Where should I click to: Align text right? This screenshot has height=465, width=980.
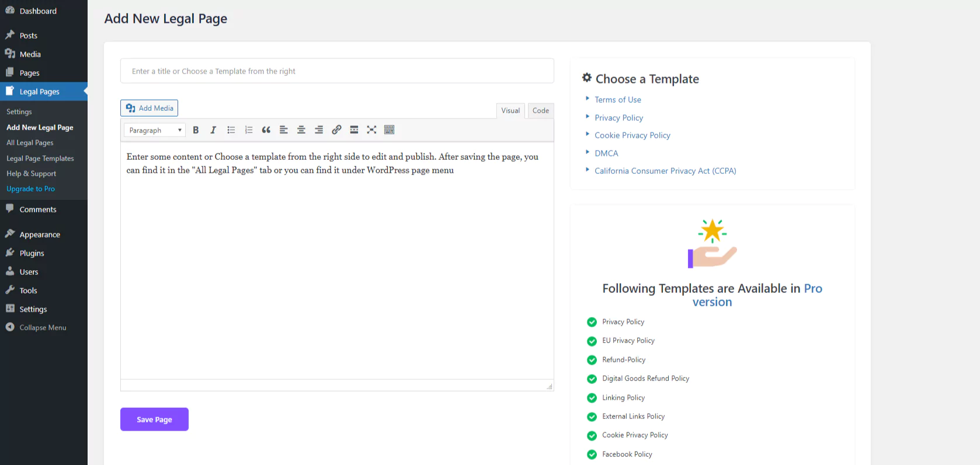point(319,130)
